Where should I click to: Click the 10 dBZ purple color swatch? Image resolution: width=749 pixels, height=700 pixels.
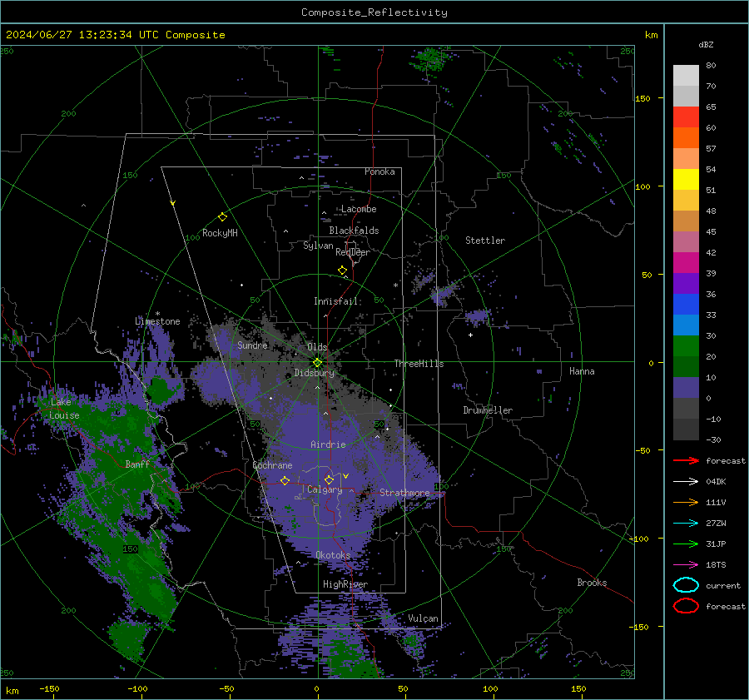tap(686, 388)
